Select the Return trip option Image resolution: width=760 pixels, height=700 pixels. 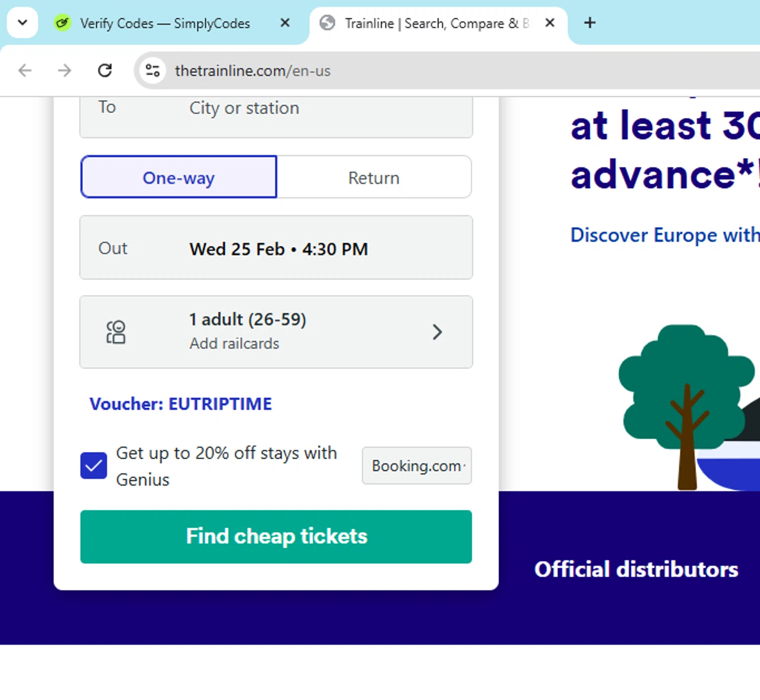374,177
